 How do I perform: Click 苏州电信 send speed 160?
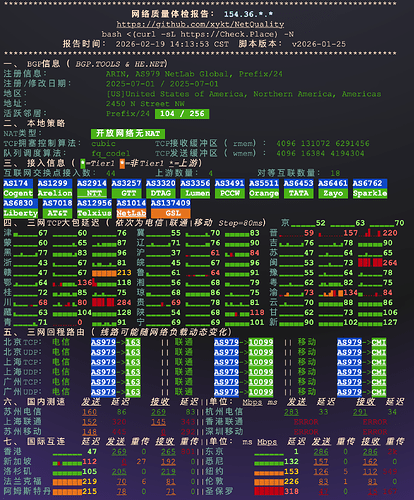coord(90,412)
